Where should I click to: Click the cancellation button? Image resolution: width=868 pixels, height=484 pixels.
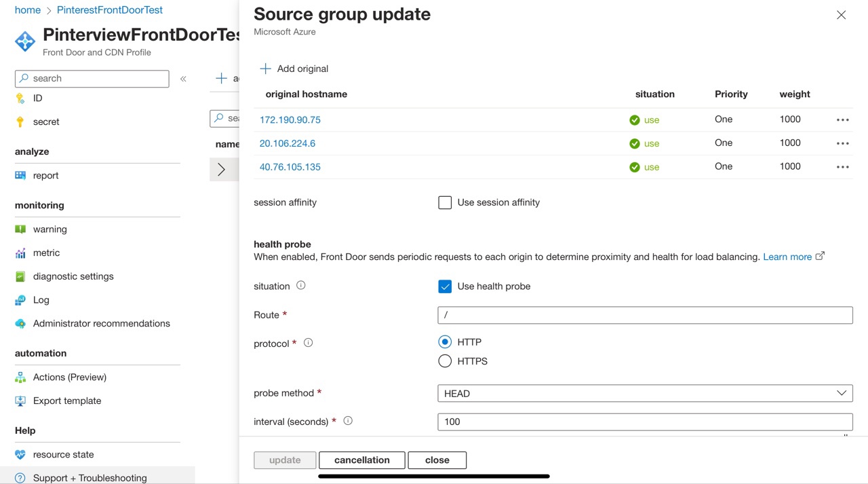pos(362,460)
